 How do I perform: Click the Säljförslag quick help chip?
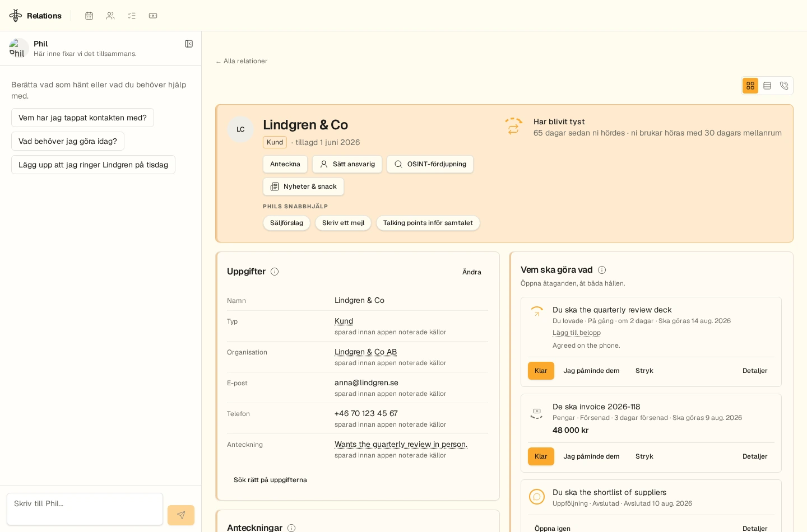point(286,223)
